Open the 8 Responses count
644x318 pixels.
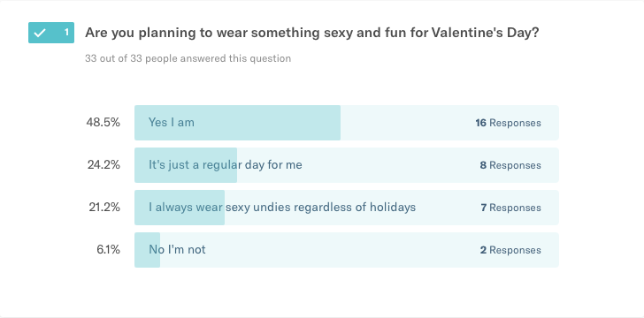click(510, 165)
